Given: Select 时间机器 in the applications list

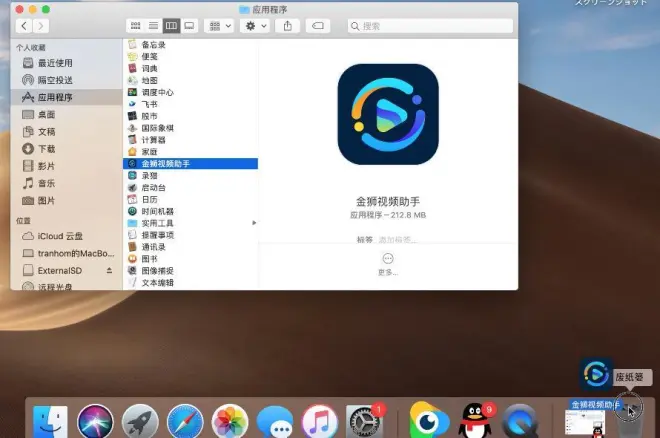Looking at the screenshot, I should pyautogui.click(x=190, y=211).
